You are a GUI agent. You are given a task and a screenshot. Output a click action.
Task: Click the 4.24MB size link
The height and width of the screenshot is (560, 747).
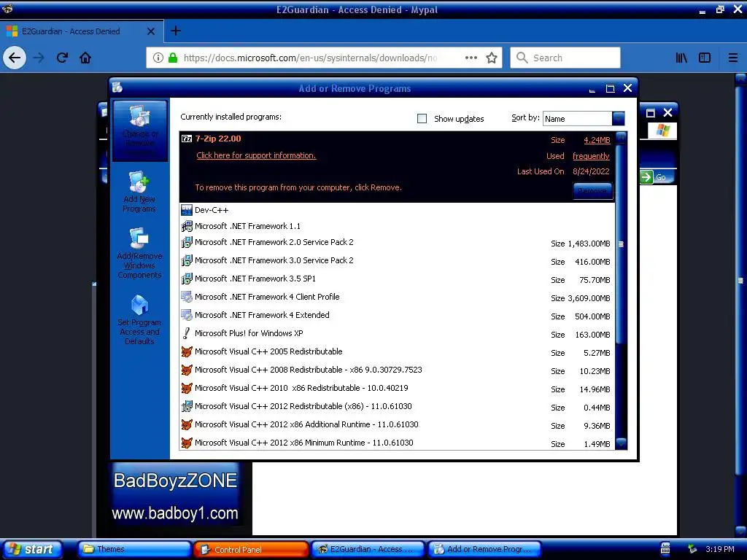(597, 140)
